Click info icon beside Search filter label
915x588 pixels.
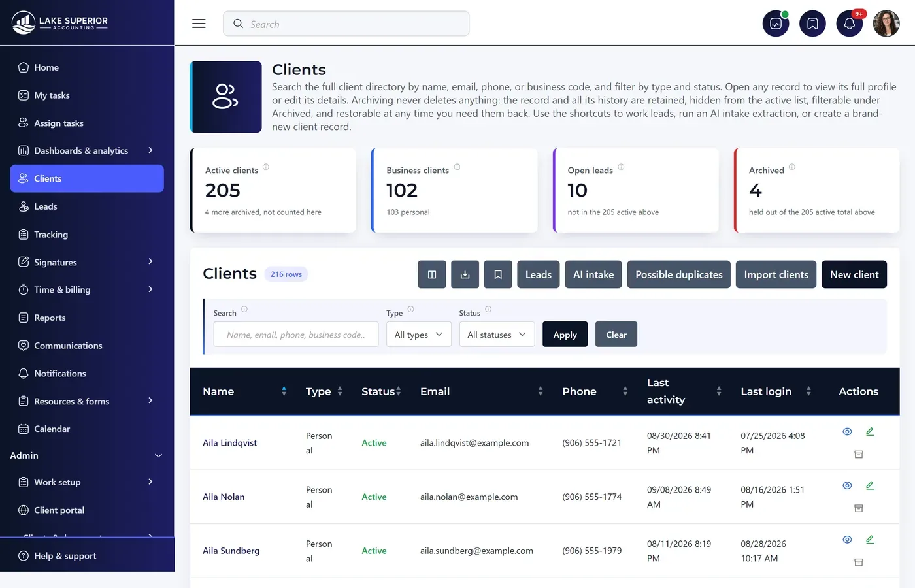tap(244, 310)
